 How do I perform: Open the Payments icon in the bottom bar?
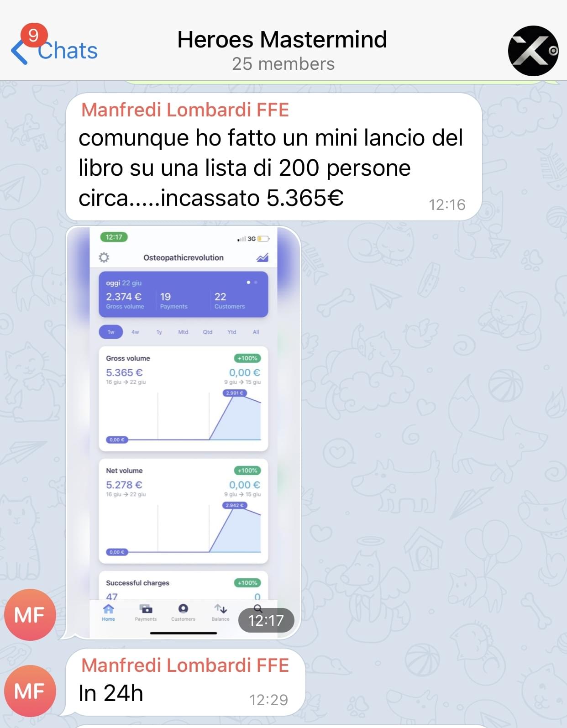(x=146, y=613)
